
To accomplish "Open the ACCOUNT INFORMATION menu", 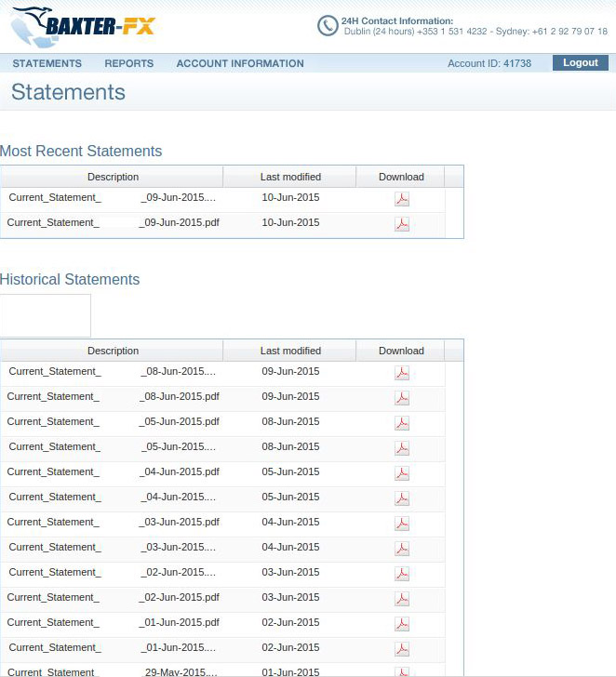I will pos(240,63).
